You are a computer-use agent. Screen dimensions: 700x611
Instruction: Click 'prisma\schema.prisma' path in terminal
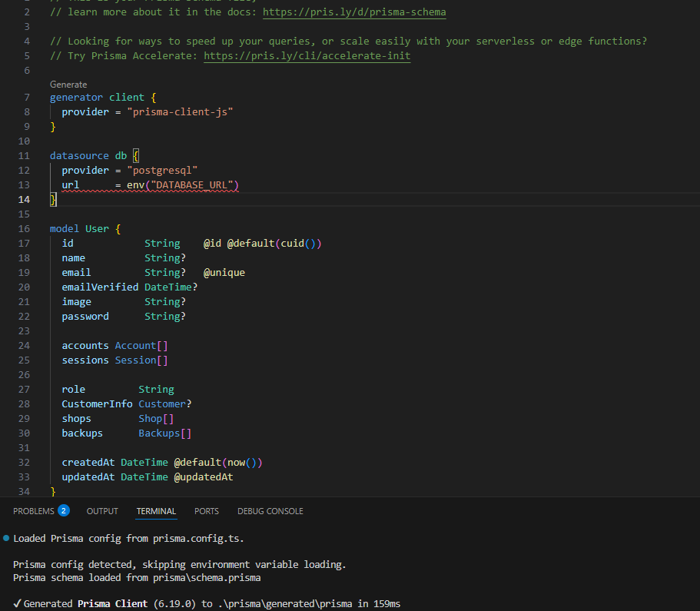tap(207, 577)
